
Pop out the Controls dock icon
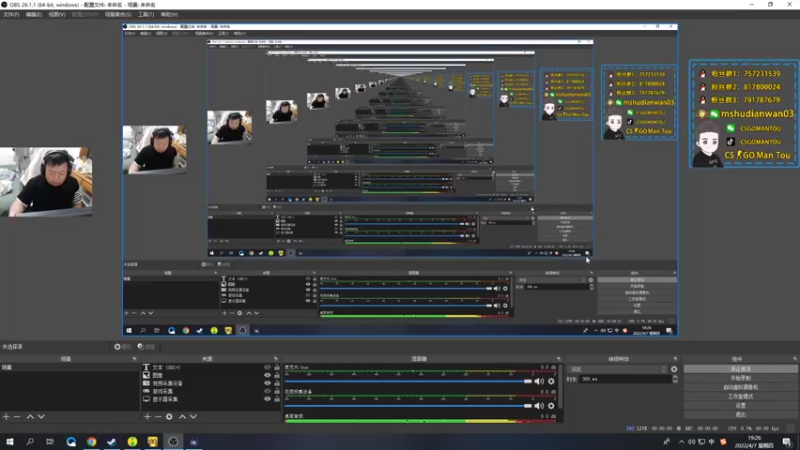794,359
